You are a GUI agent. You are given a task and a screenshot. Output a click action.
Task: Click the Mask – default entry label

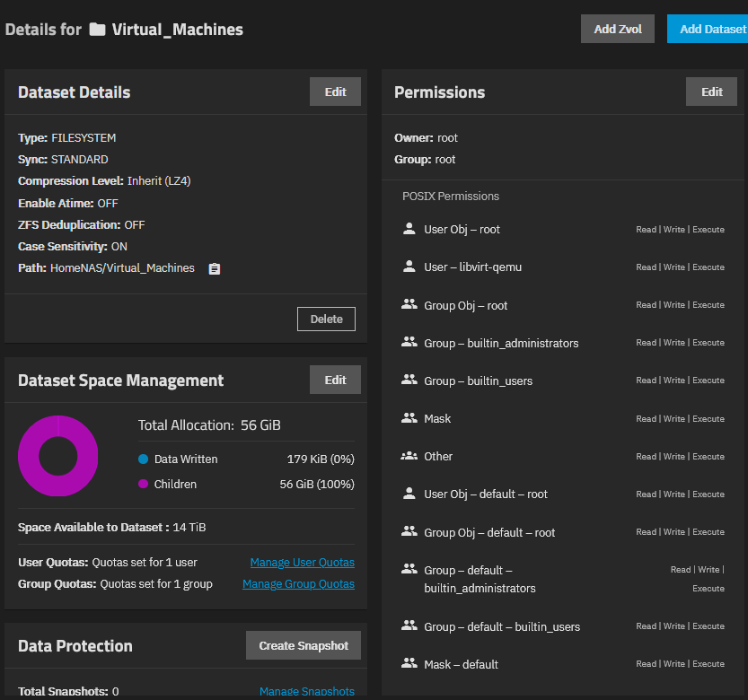coord(462,664)
